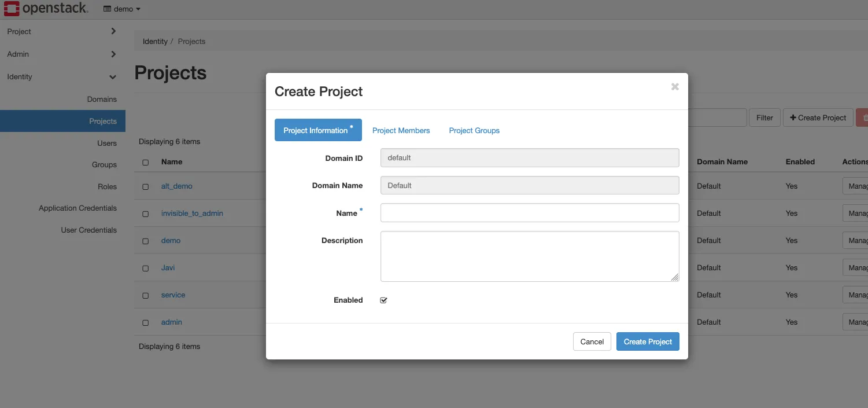Open Domains from the Identity menu
This screenshot has height=408, width=868.
point(102,99)
